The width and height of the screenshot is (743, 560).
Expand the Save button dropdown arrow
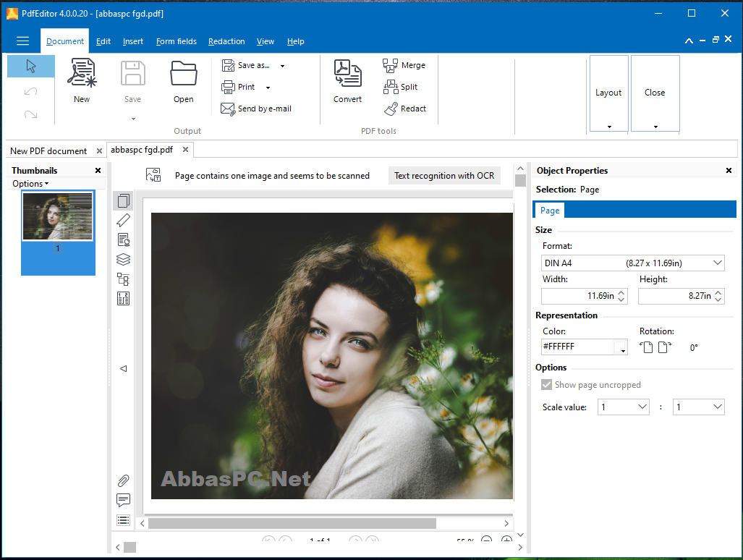click(133, 119)
